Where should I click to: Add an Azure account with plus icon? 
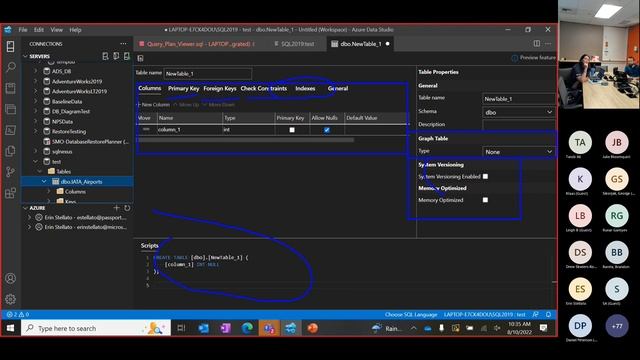(116, 208)
